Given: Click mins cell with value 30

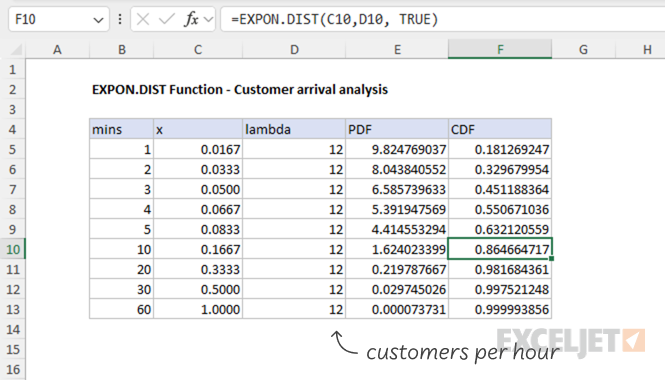Looking at the screenshot, I should coord(121,289).
